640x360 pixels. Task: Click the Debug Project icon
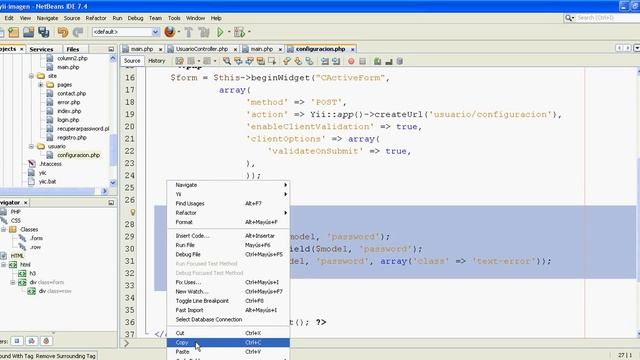240,32
